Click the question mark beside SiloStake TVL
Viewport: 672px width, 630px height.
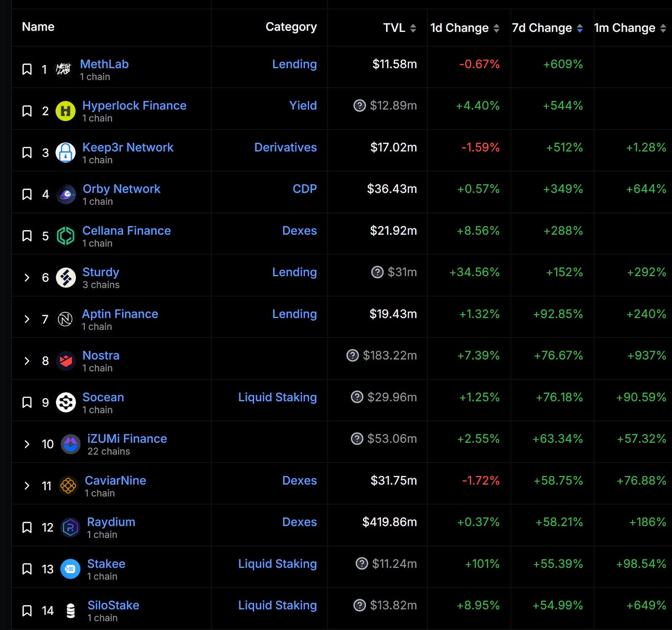click(x=360, y=605)
